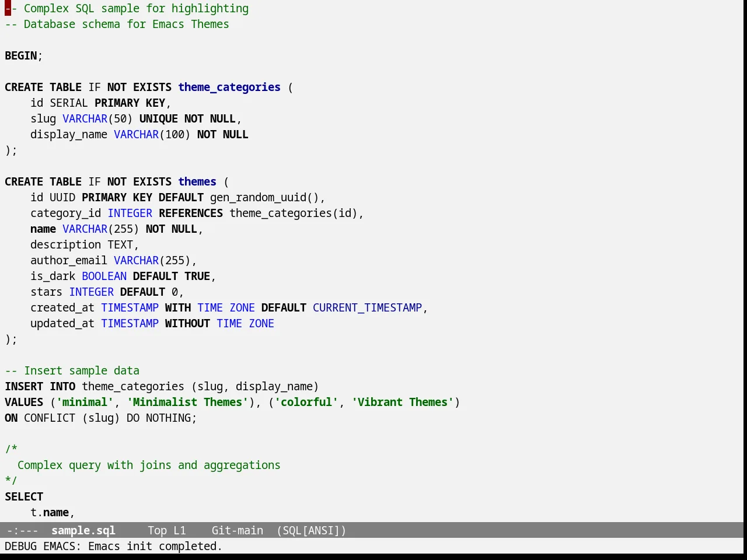Click the t.name line below SELECT
747x560 pixels.
click(53, 512)
